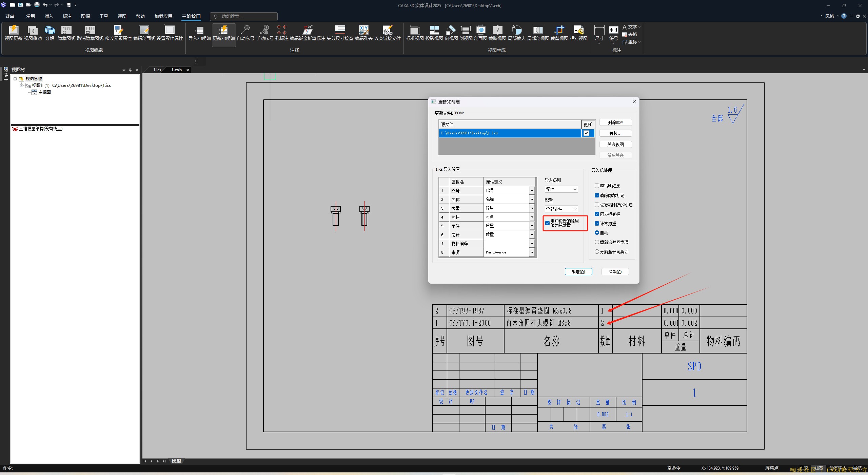Click the 分解 explode icon
Screen dimensions: 868x475
(50, 33)
